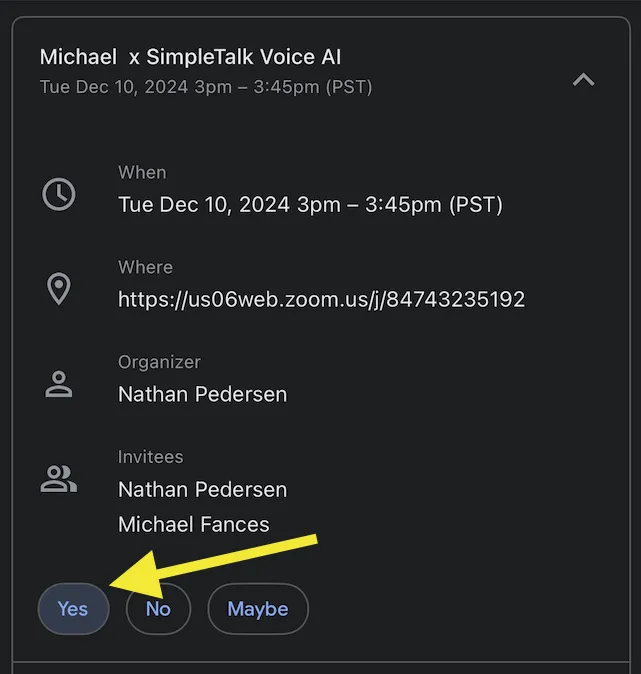
Task: Click the group Invitees icon
Action: click(x=59, y=478)
